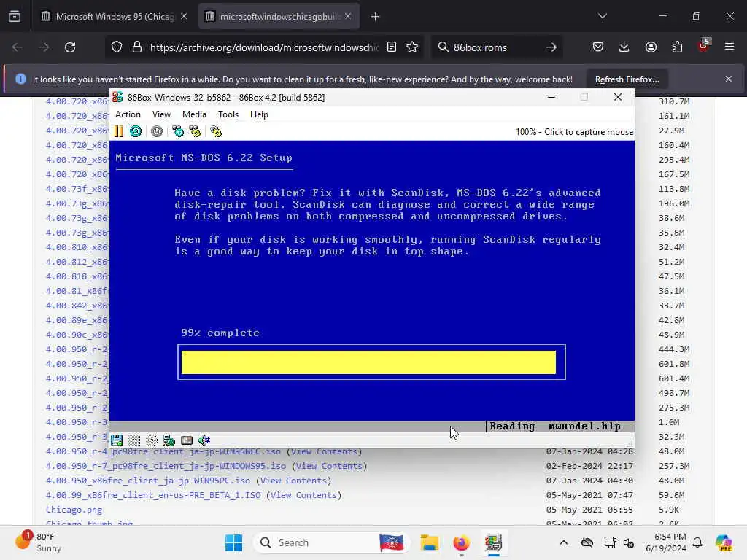This screenshot has height=560, width=747.
Task: Open the clock showing 6:54 PM
Action: 666,542
